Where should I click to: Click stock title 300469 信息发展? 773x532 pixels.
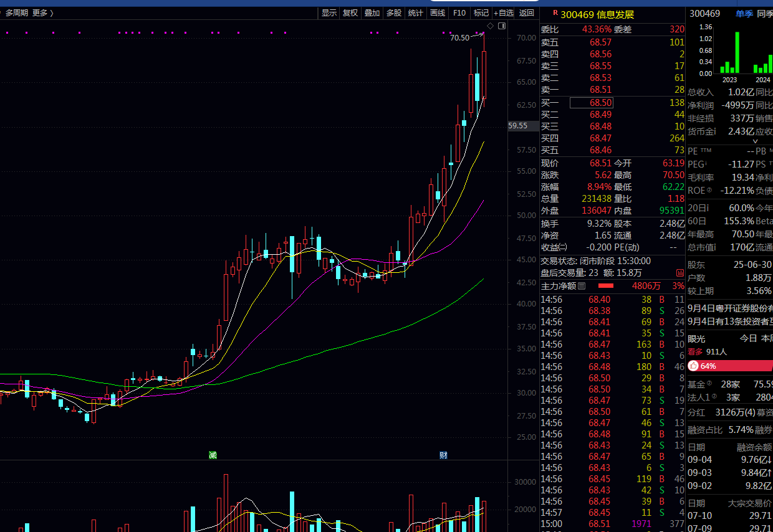pos(597,14)
